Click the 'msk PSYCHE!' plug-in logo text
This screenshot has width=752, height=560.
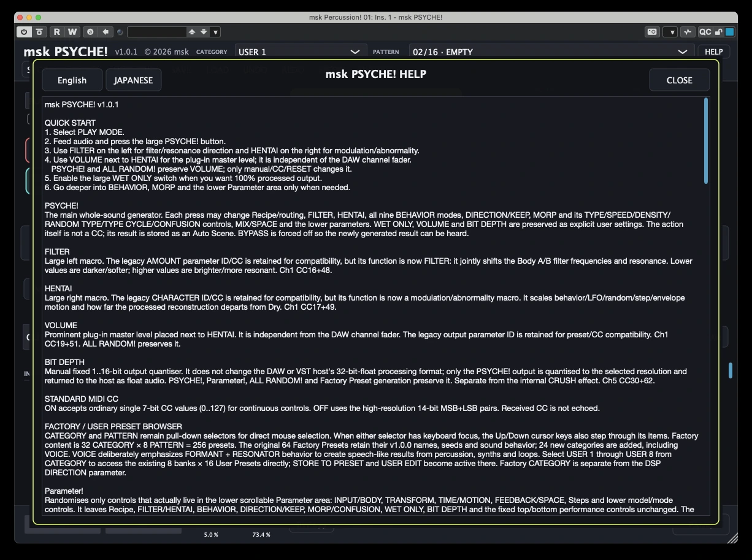tap(66, 52)
